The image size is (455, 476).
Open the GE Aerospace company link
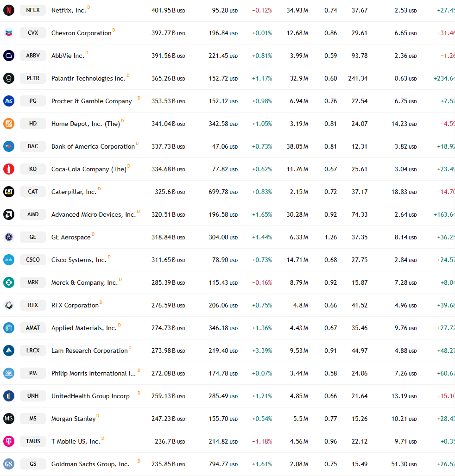tap(71, 237)
